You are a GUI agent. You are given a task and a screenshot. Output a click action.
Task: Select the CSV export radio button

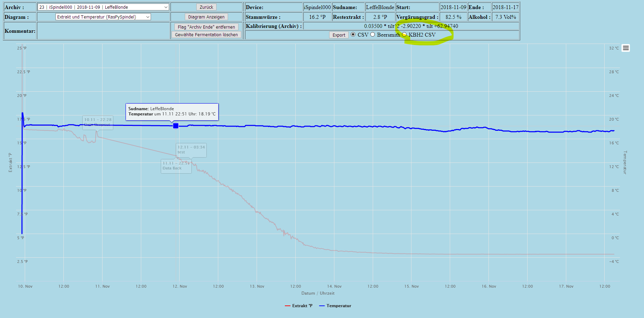point(353,35)
